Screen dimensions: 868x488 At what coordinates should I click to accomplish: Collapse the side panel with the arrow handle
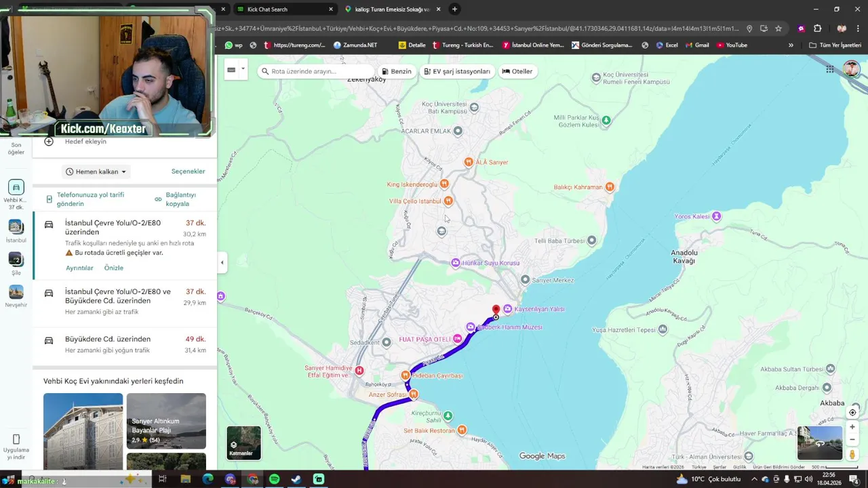(222, 262)
